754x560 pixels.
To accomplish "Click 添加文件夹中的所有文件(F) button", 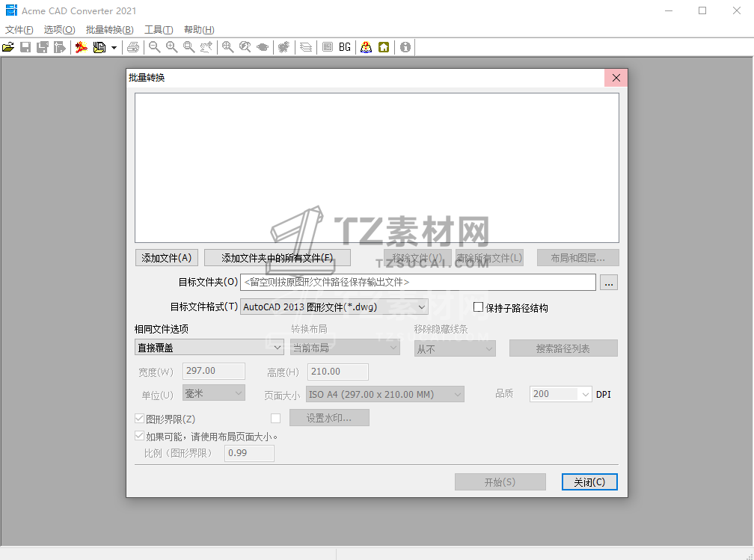I will coord(278,258).
